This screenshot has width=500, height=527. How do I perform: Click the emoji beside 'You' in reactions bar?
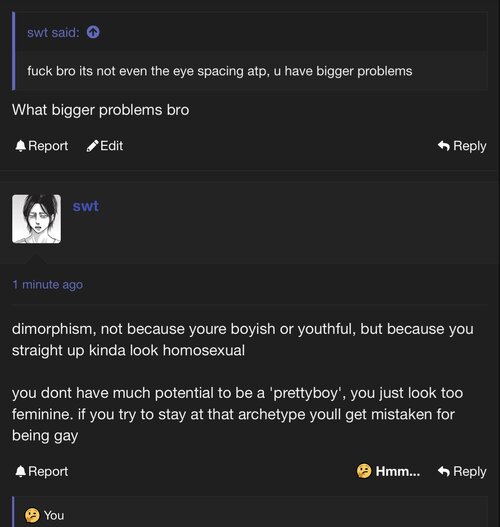(32, 515)
